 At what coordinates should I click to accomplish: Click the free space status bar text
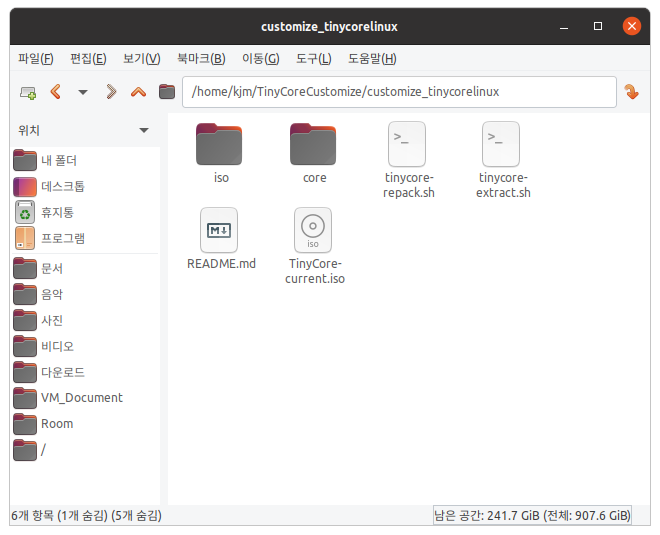click(x=532, y=515)
